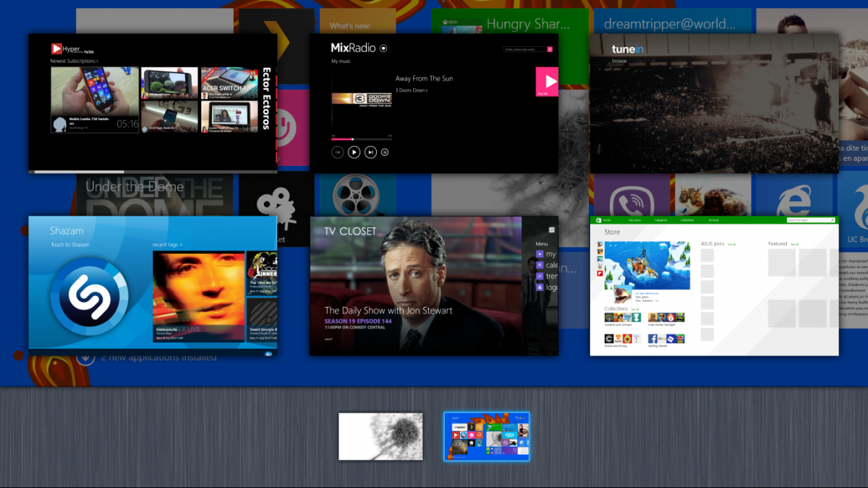This screenshot has height=488, width=868.
Task: Open Getting Started collection in Store
Action: [x=666, y=338]
